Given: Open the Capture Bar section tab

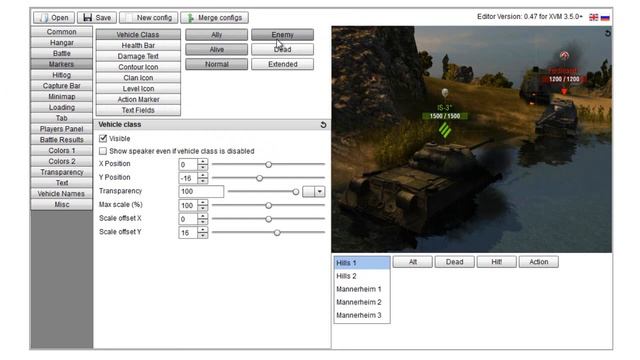Looking at the screenshot, I should 61,86.
